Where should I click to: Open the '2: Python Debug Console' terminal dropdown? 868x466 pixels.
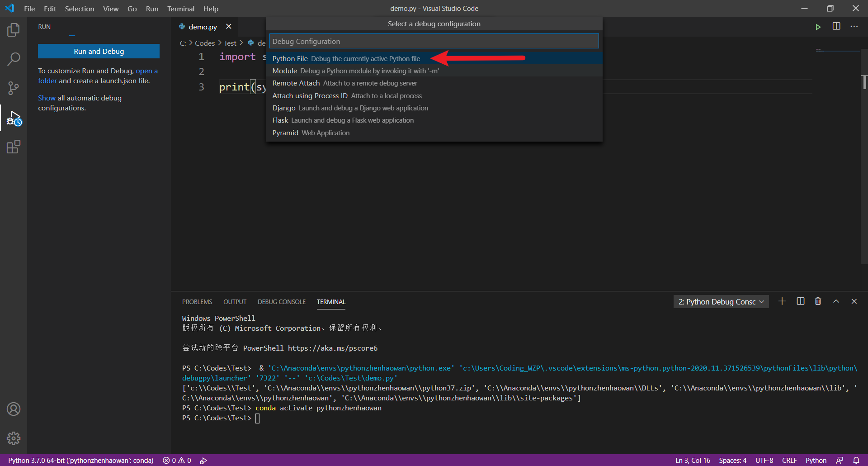click(x=721, y=301)
